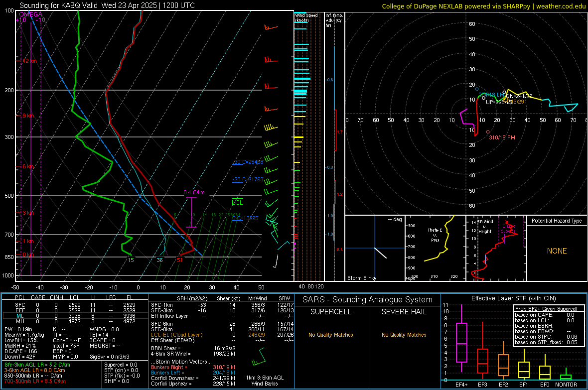Click the NONE hazard type value

[557, 251]
